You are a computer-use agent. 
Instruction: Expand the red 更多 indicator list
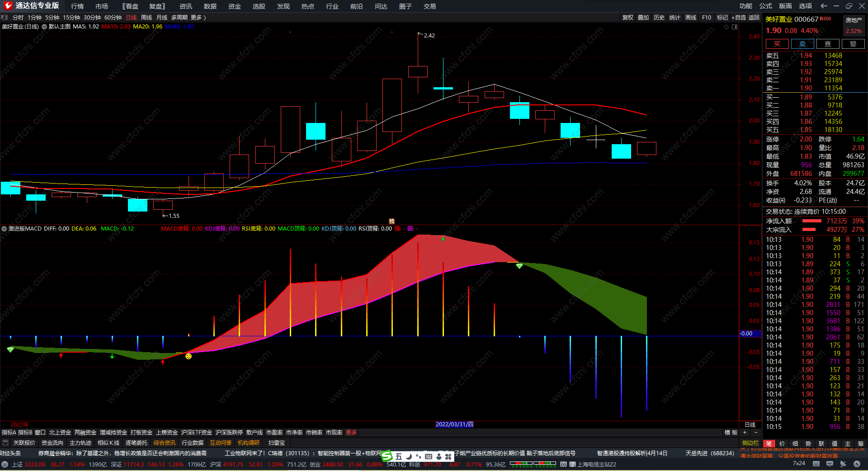point(351,433)
